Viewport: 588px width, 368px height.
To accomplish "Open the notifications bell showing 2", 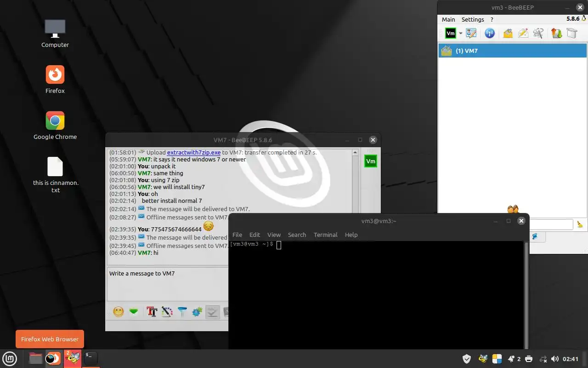I will click(514, 359).
